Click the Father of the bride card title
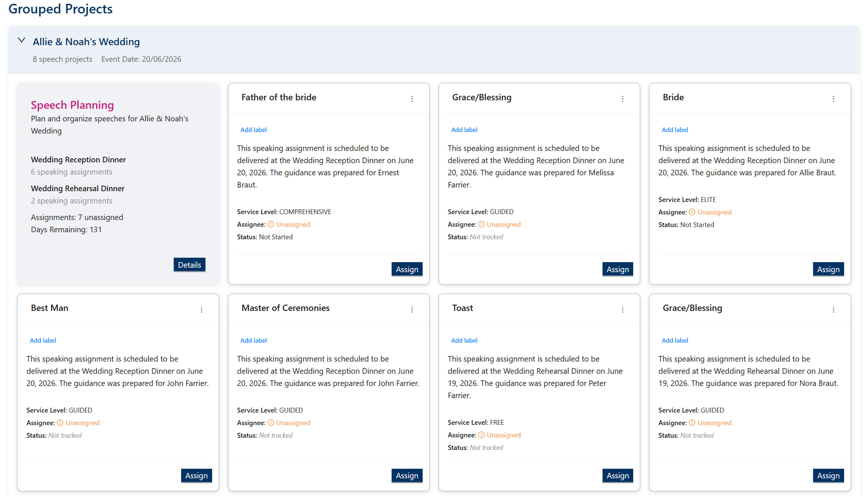Viewport: 868px width, 496px height. (279, 97)
